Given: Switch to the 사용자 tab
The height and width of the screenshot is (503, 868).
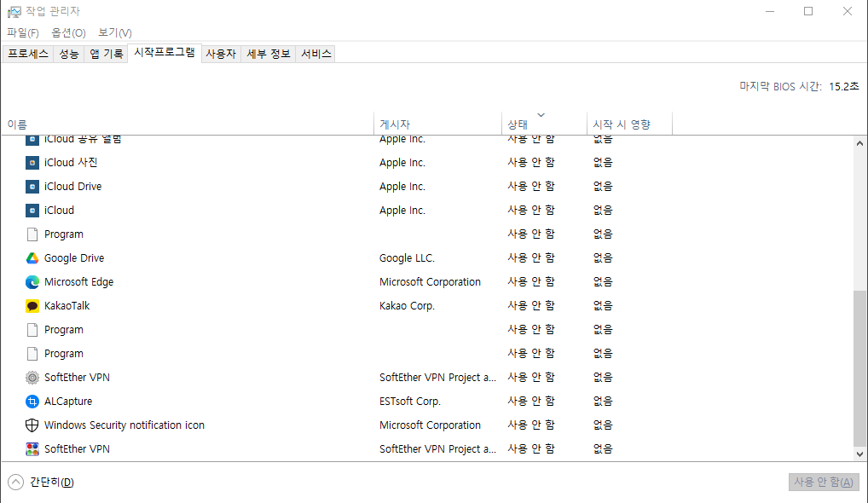Looking at the screenshot, I should (221, 54).
